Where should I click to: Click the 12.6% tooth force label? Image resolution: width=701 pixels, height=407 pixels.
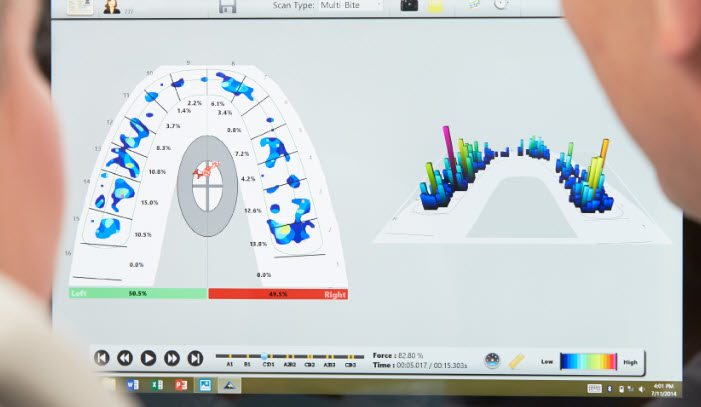pos(253,211)
